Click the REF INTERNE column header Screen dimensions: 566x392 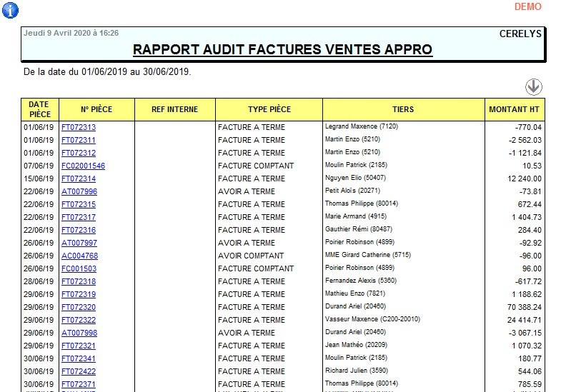[174, 109]
